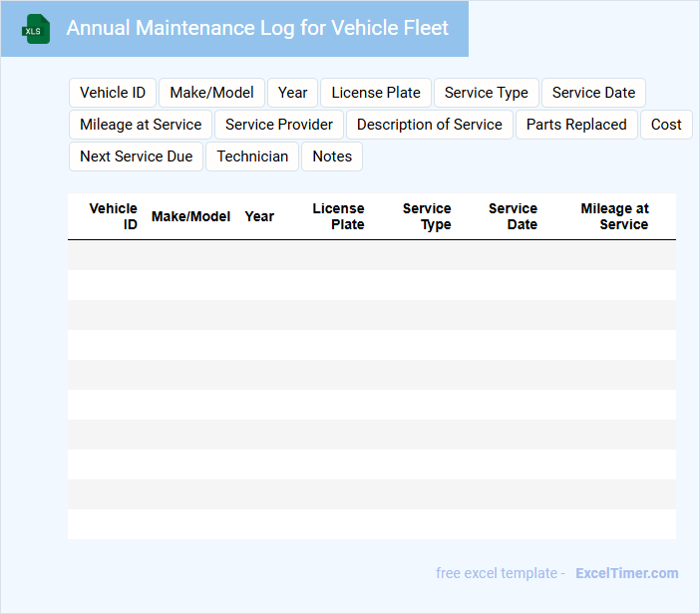Viewport: 700px width, 614px height.
Task: Click the Vehicle ID column header
Action: tap(113, 216)
